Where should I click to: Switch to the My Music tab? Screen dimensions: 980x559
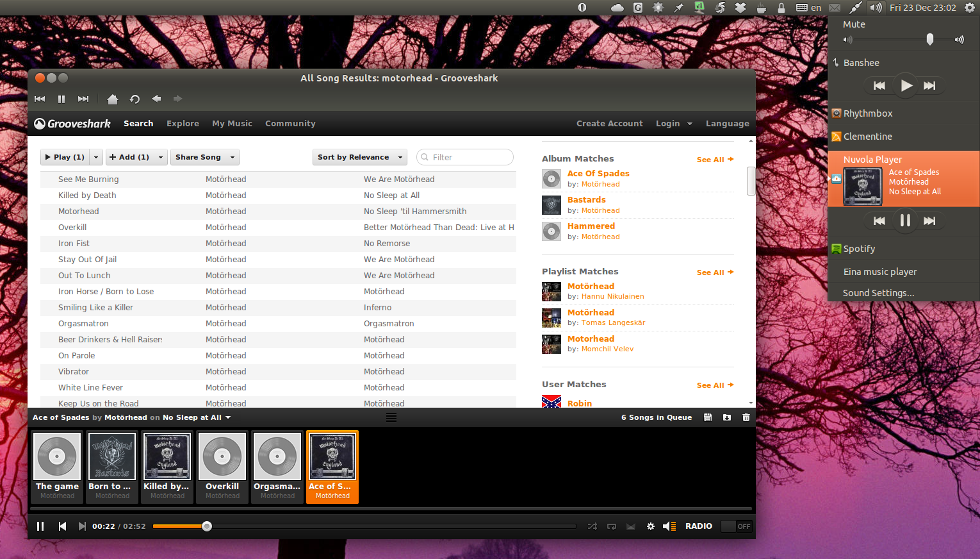pos(232,123)
